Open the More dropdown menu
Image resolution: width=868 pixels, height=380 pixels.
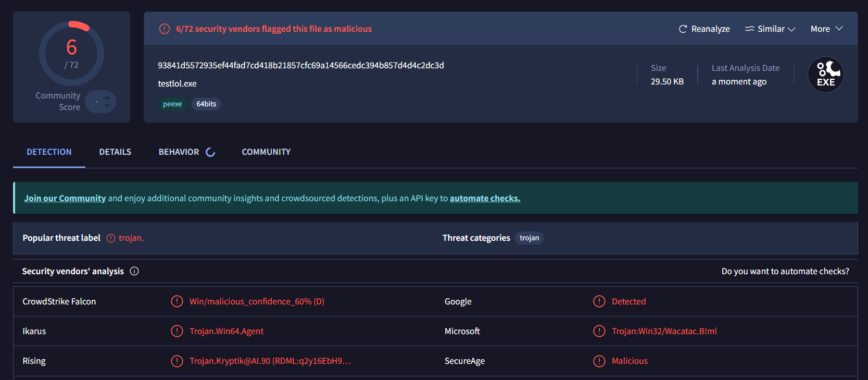click(x=826, y=29)
